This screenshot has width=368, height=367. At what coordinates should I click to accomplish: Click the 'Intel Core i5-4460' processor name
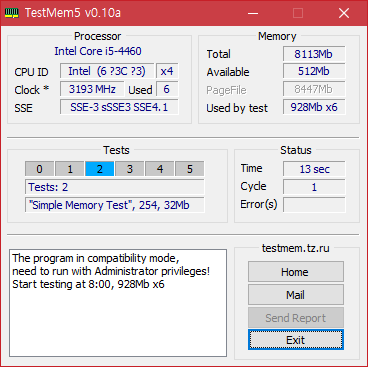(x=98, y=51)
